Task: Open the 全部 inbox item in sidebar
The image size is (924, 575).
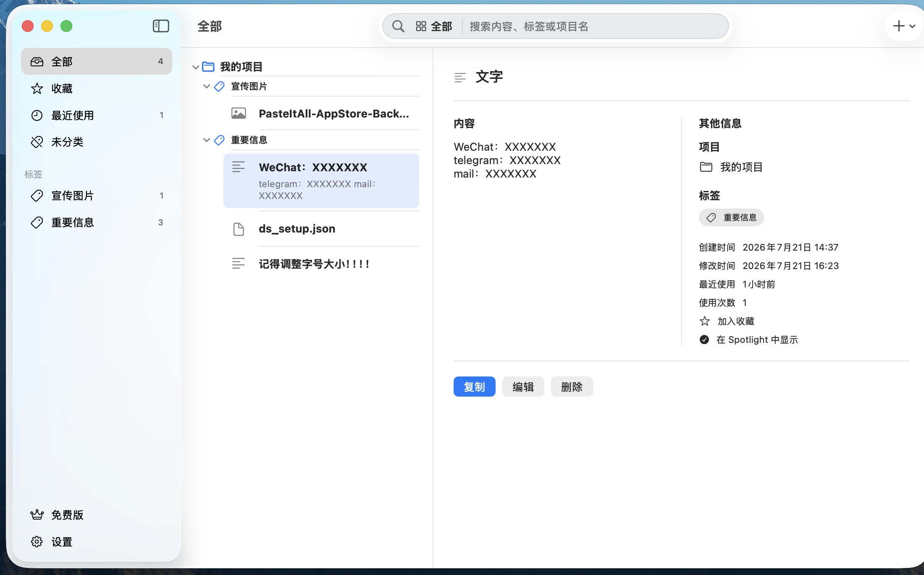Action: click(97, 61)
